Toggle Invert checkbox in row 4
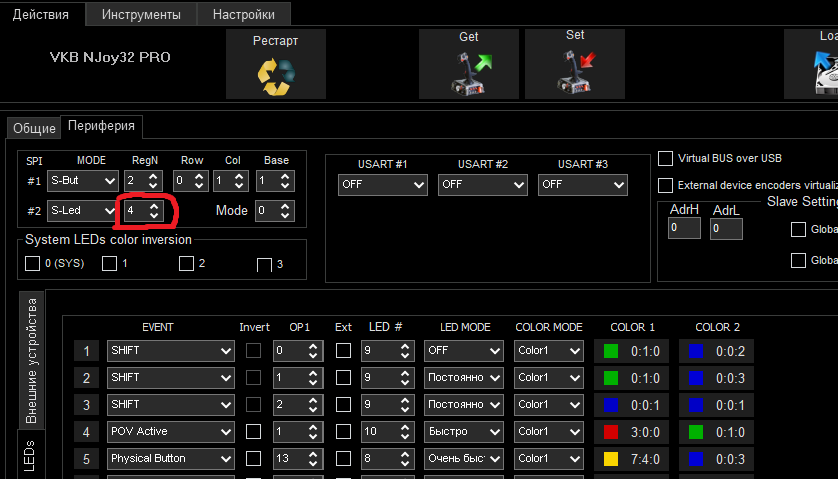 pyautogui.click(x=253, y=431)
